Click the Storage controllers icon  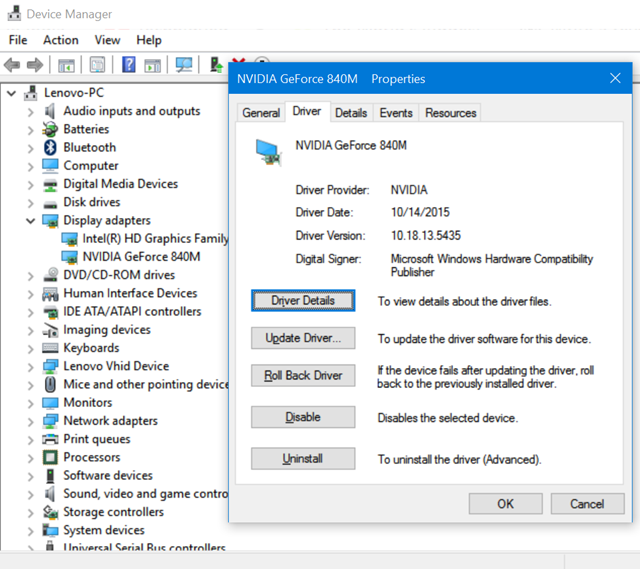tap(50, 512)
